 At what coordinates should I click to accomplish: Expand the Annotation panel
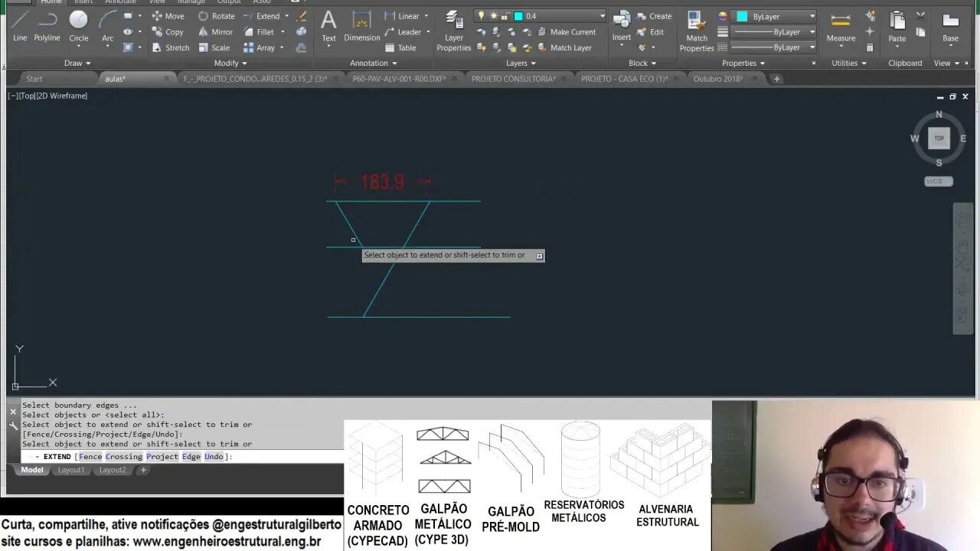(x=374, y=64)
